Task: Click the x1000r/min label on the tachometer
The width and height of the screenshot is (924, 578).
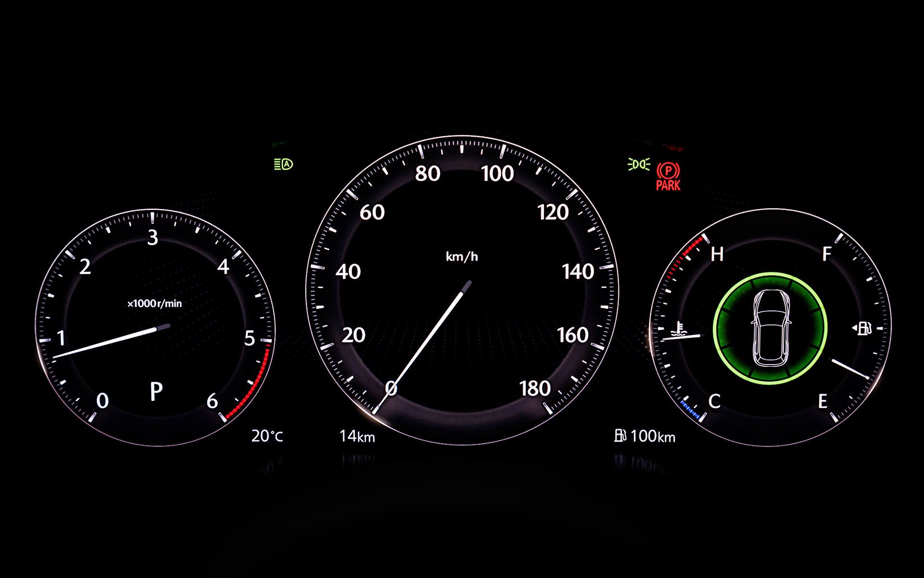Action: coord(154,303)
